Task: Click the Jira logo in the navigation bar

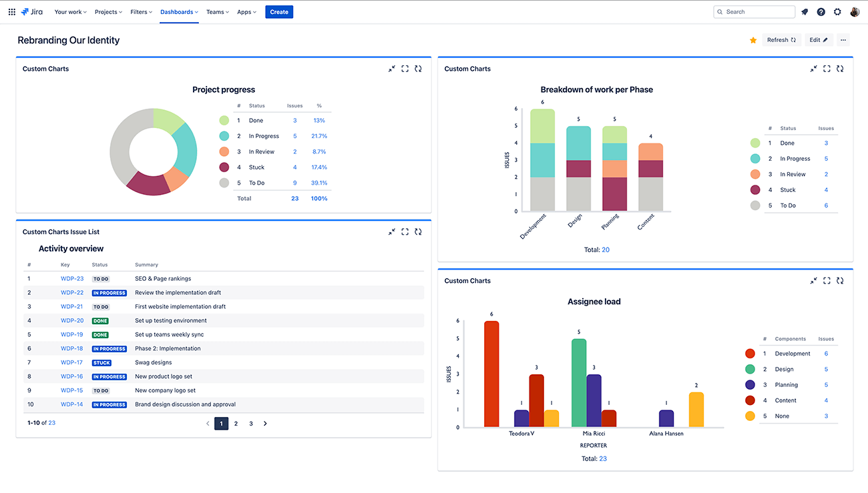Action: (32, 11)
